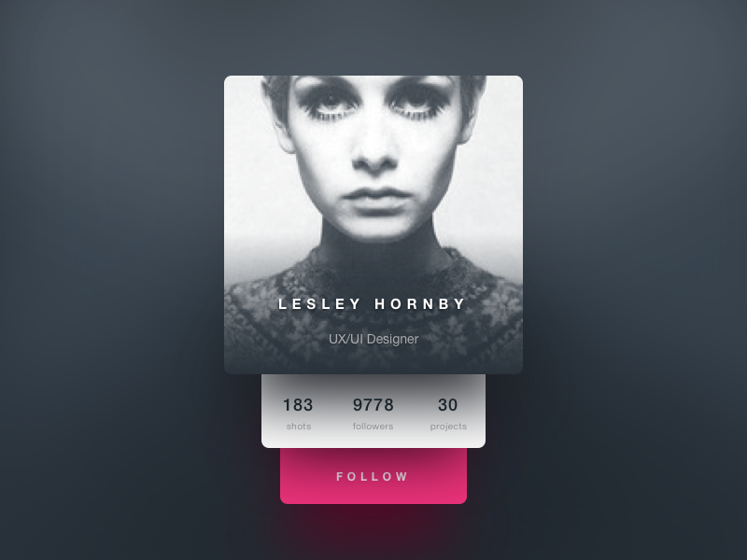
Task: Open the black-and-white profile portrait
Action: [373, 224]
